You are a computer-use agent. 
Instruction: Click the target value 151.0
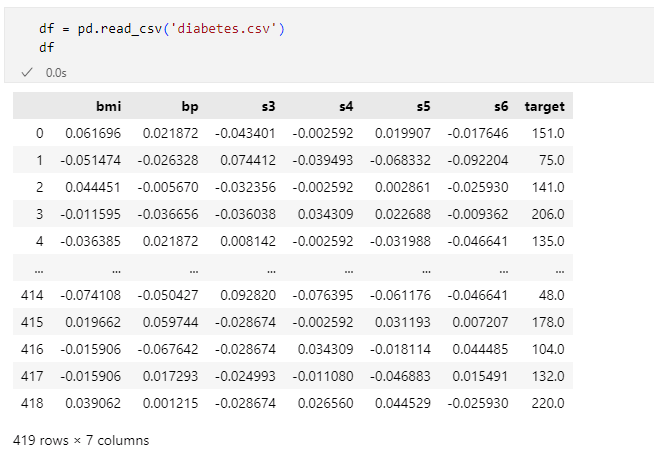click(x=549, y=132)
